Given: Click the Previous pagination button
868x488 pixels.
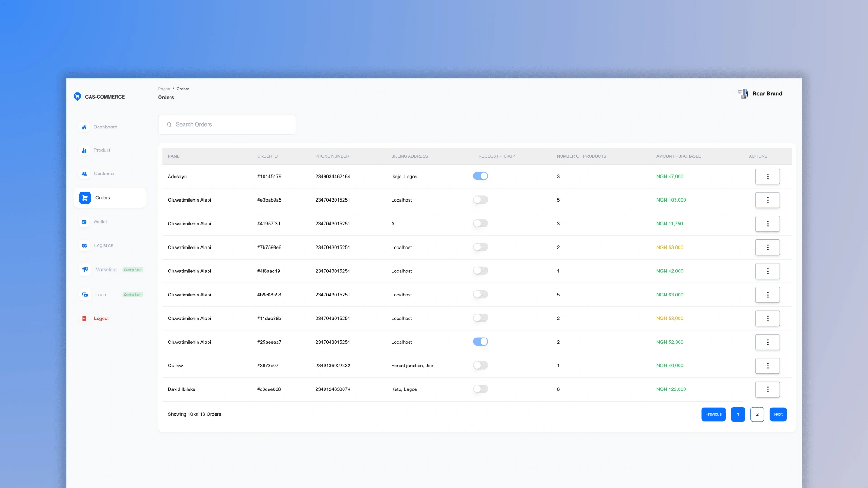Looking at the screenshot, I should (713, 414).
